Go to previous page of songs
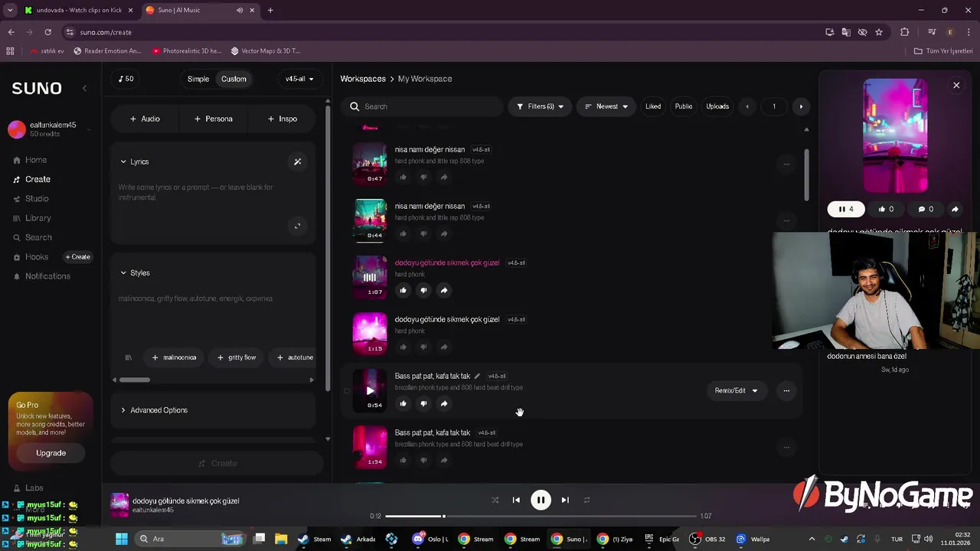 pos(747,106)
